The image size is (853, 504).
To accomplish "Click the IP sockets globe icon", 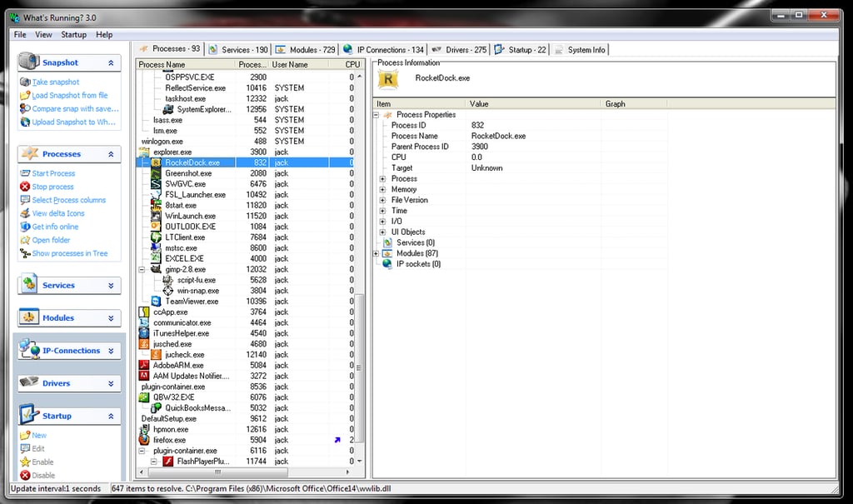I will click(x=387, y=263).
